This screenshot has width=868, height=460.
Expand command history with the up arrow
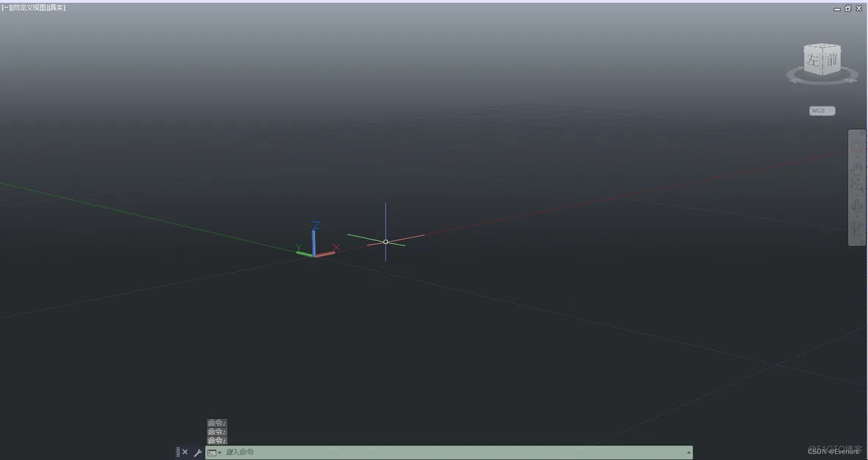click(x=688, y=452)
